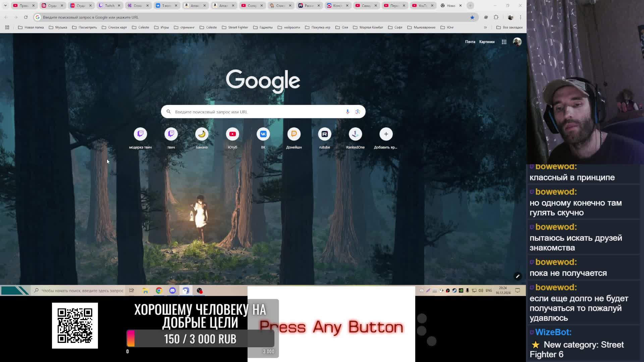Click the Почта link
The width and height of the screenshot is (644, 362).
click(470, 42)
